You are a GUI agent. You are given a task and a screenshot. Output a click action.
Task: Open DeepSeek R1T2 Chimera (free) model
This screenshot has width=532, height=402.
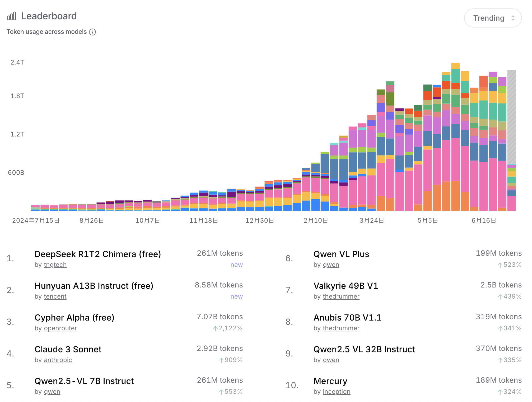pos(97,254)
